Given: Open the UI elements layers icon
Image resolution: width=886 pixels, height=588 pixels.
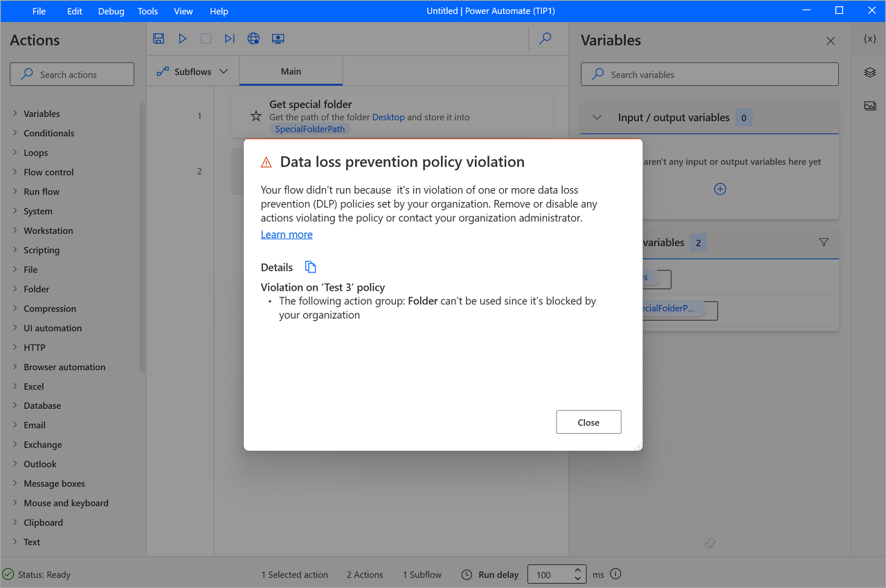Looking at the screenshot, I should (870, 73).
